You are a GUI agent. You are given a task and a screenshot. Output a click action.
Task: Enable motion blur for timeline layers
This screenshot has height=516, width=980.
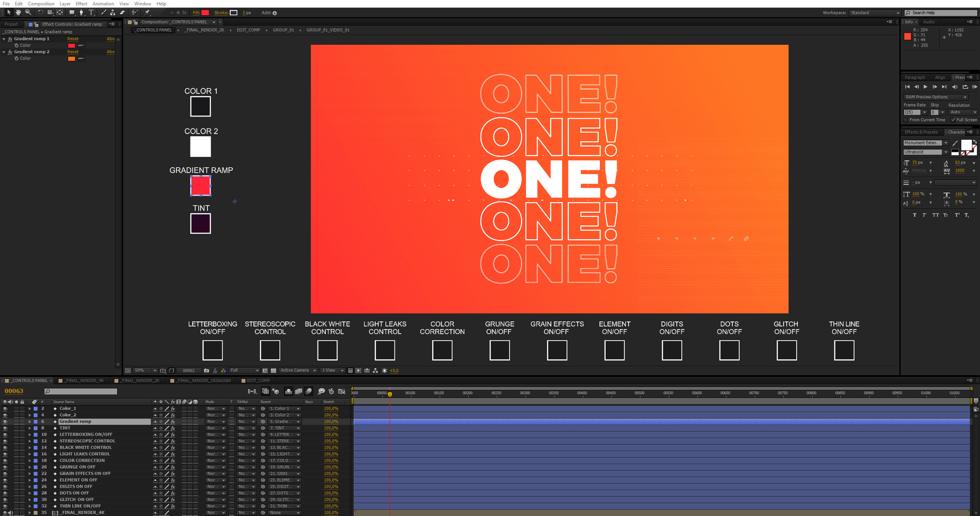click(309, 391)
